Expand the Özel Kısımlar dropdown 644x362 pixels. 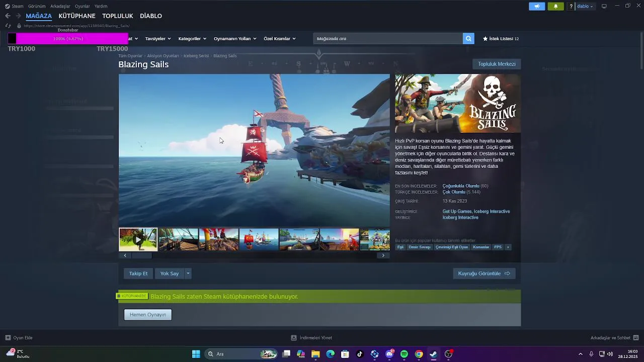click(x=280, y=39)
